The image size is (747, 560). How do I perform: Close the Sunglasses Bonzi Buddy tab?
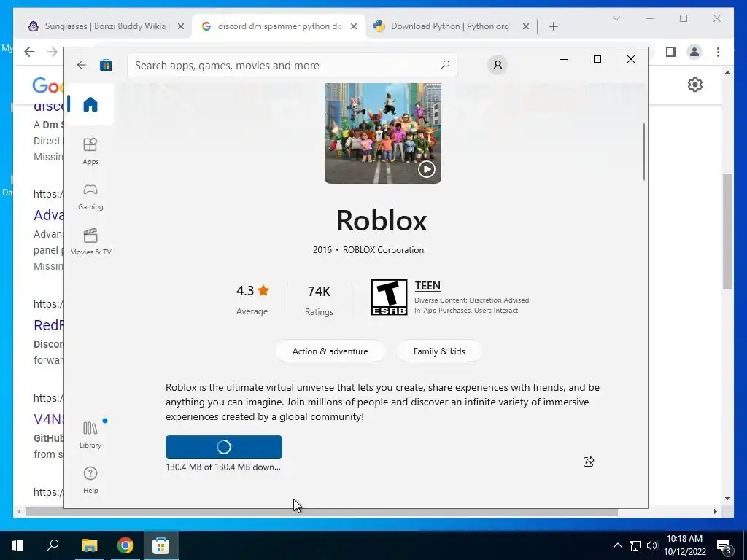coord(181,26)
